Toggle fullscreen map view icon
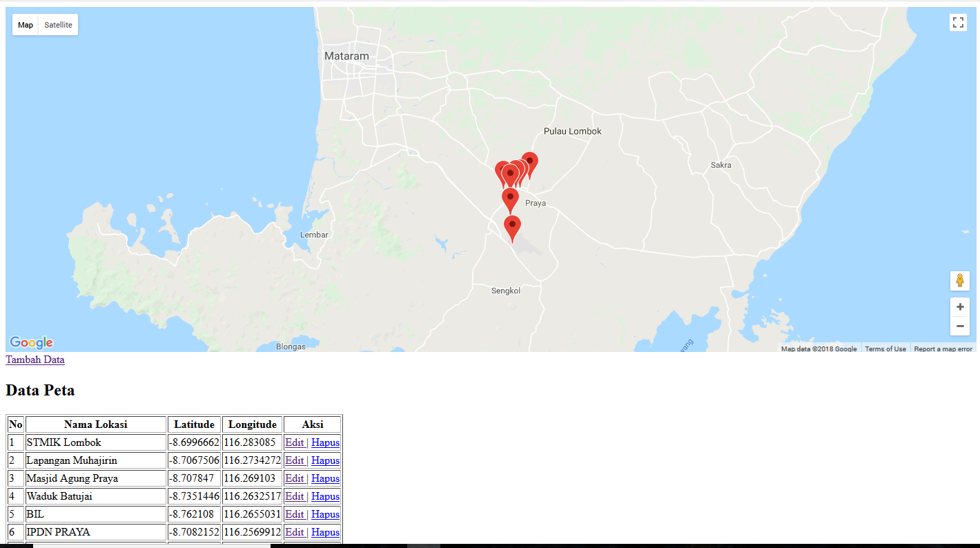Viewport: 980px width, 548px height. coord(958,22)
